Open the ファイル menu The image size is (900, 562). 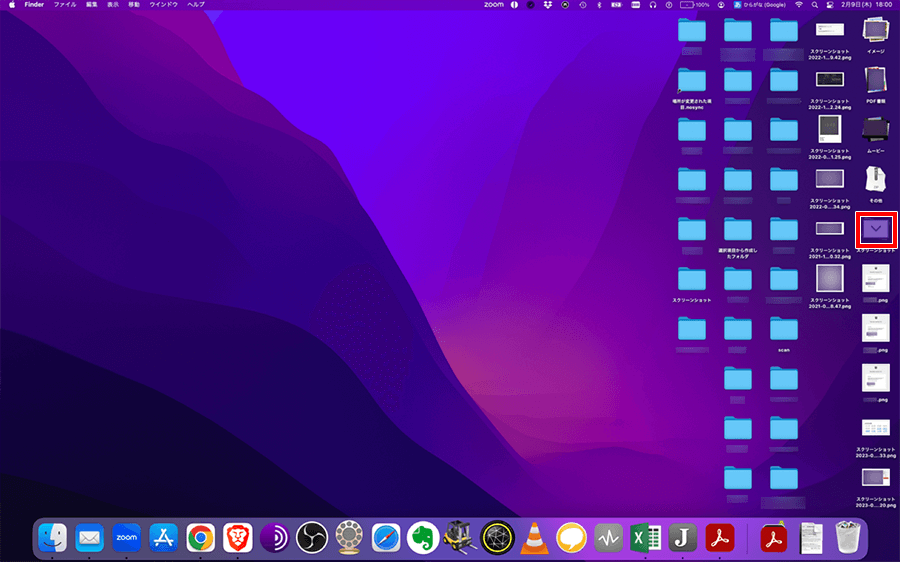pos(65,5)
